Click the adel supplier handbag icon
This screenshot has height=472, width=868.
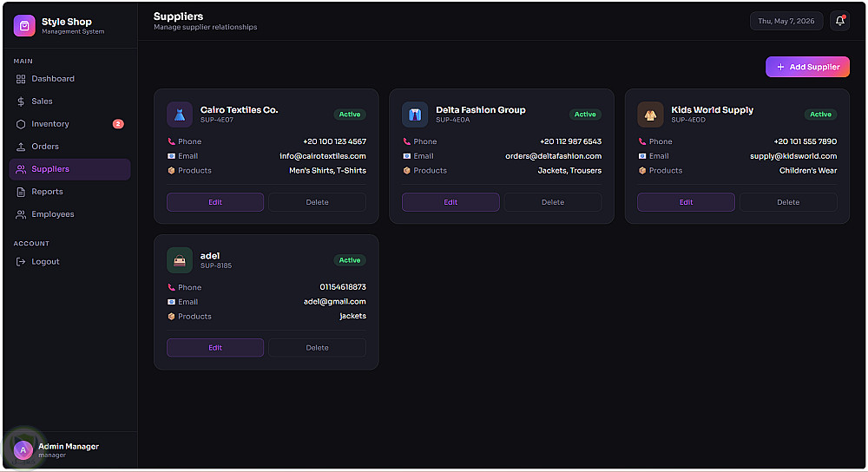point(180,260)
